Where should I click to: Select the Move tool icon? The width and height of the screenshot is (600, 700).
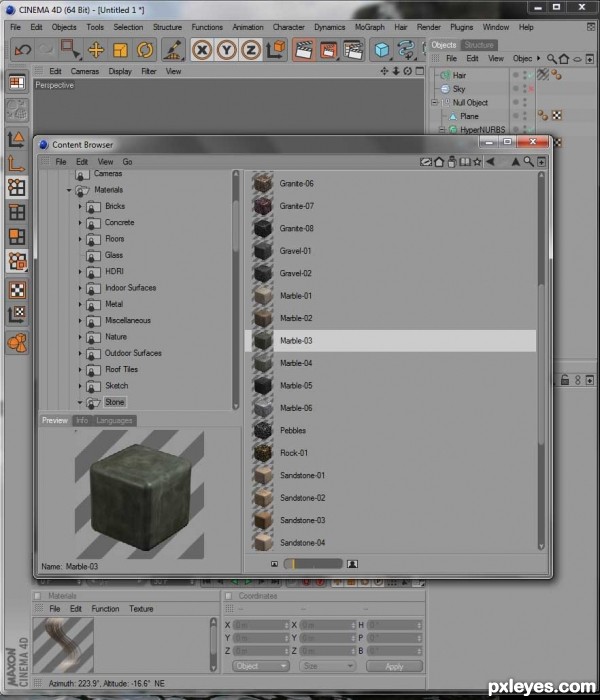[x=96, y=50]
